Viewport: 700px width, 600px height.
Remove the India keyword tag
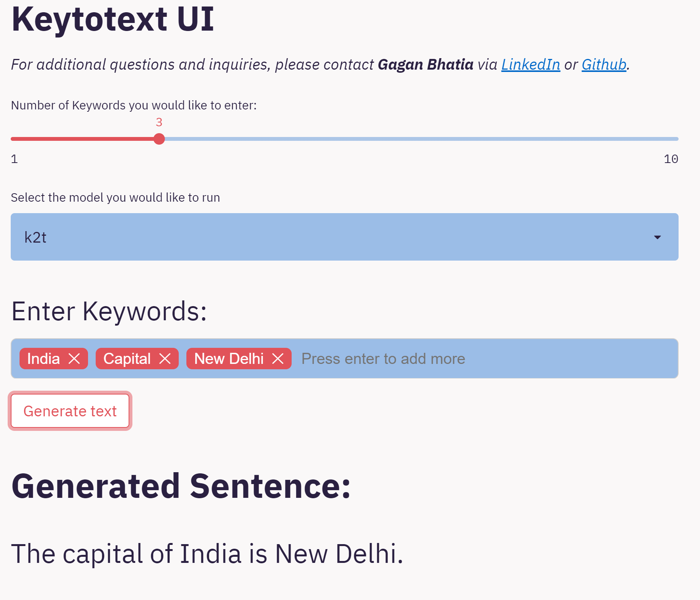coord(74,359)
